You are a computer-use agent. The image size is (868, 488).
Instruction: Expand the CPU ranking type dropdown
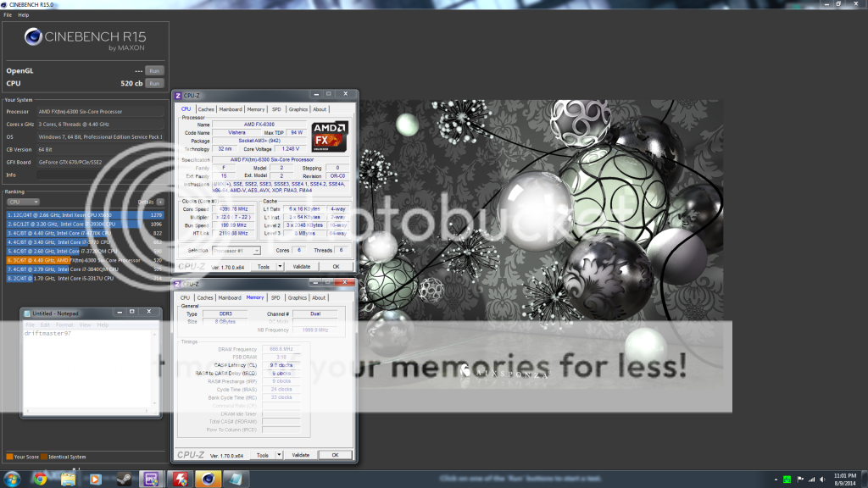click(24, 202)
